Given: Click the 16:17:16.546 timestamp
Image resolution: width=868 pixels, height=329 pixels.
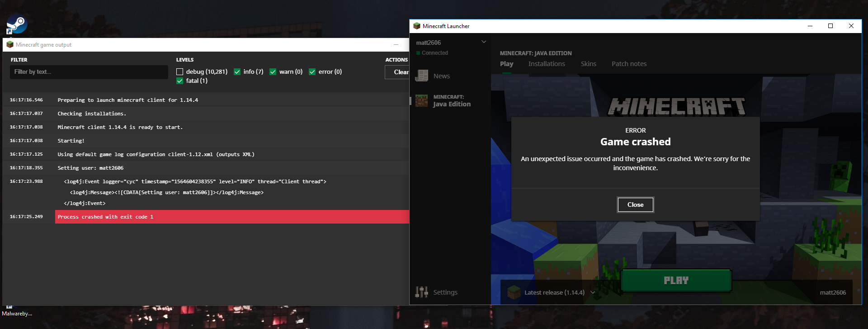Looking at the screenshot, I should coord(26,100).
